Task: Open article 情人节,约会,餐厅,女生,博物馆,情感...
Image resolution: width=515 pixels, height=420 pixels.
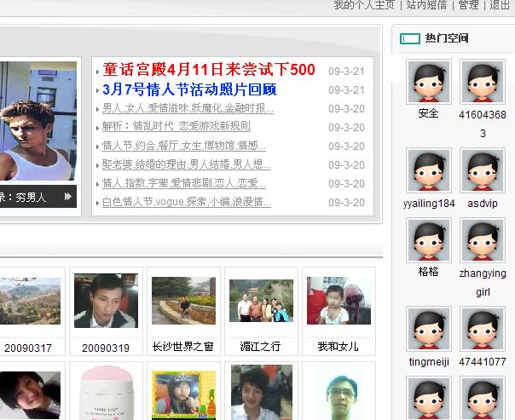Action: (x=184, y=146)
